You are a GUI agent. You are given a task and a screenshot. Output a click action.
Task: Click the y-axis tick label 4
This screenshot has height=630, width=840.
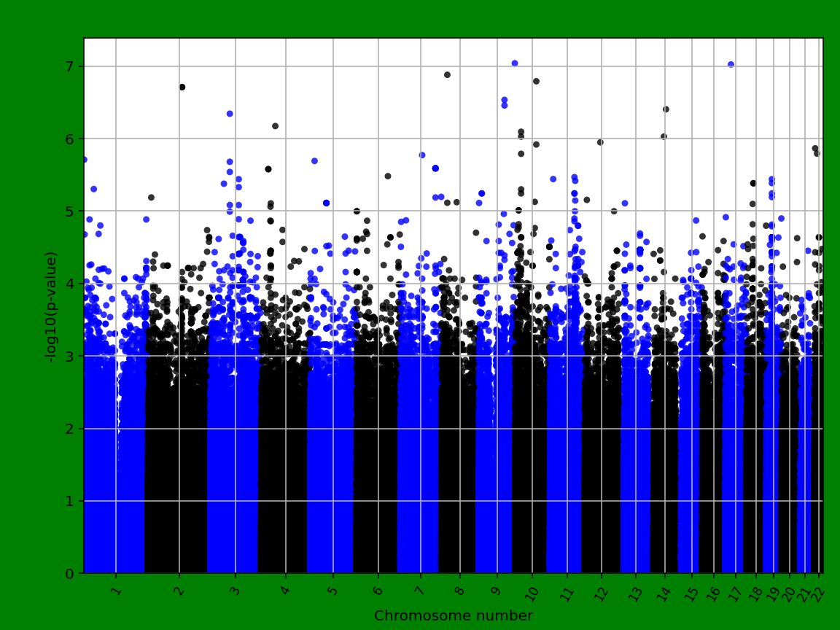pos(71,284)
